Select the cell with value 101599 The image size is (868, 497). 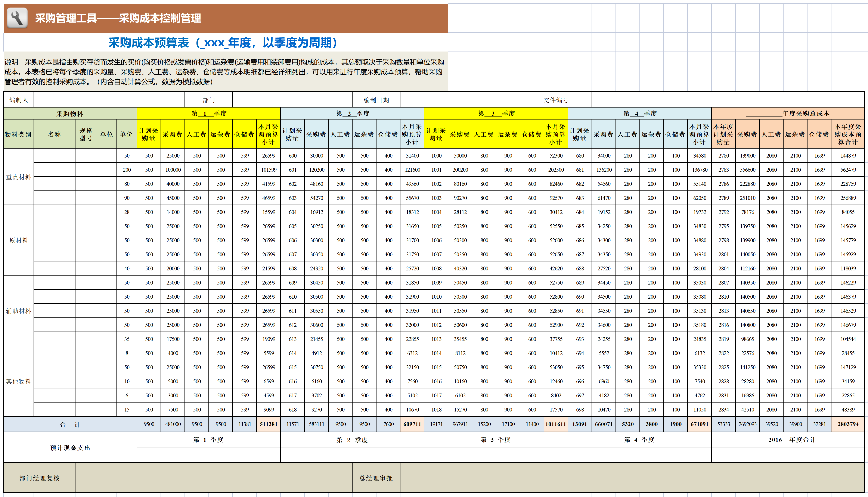point(269,170)
